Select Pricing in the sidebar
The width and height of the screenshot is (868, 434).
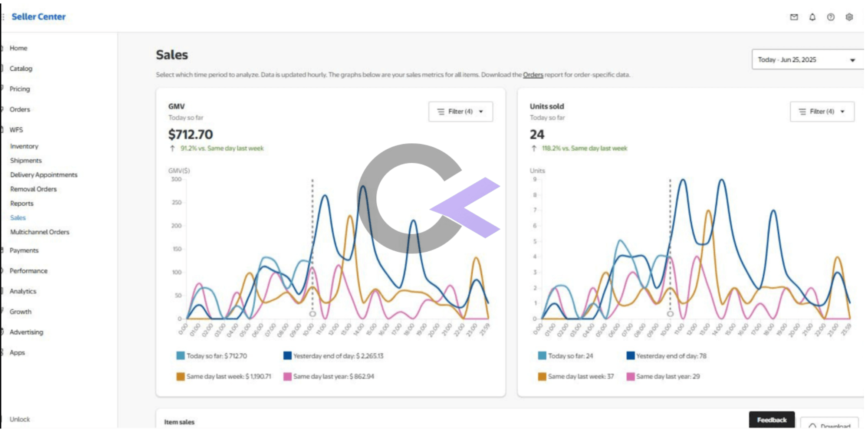pos(20,89)
